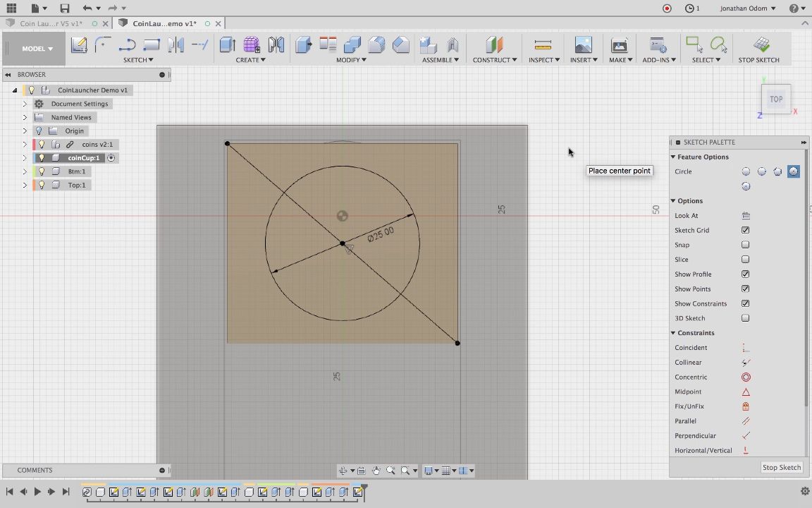Image resolution: width=812 pixels, height=508 pixels.
Task: Click the Fix/UnFix lock constraint icon
Action: [x=746, y=406]
